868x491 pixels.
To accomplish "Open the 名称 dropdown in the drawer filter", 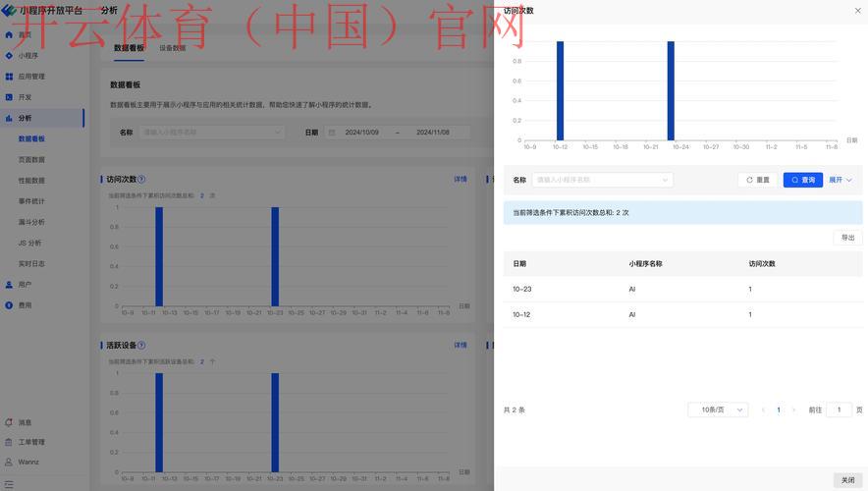I will pos(602,180).
